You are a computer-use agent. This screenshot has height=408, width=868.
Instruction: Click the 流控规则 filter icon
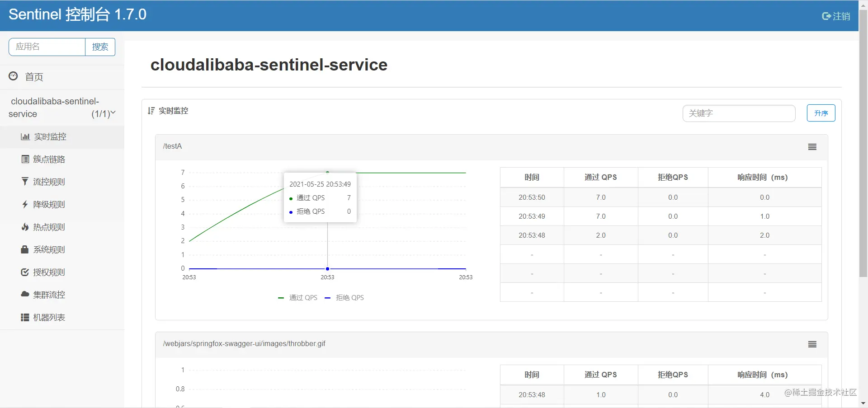tap(25, 182)
